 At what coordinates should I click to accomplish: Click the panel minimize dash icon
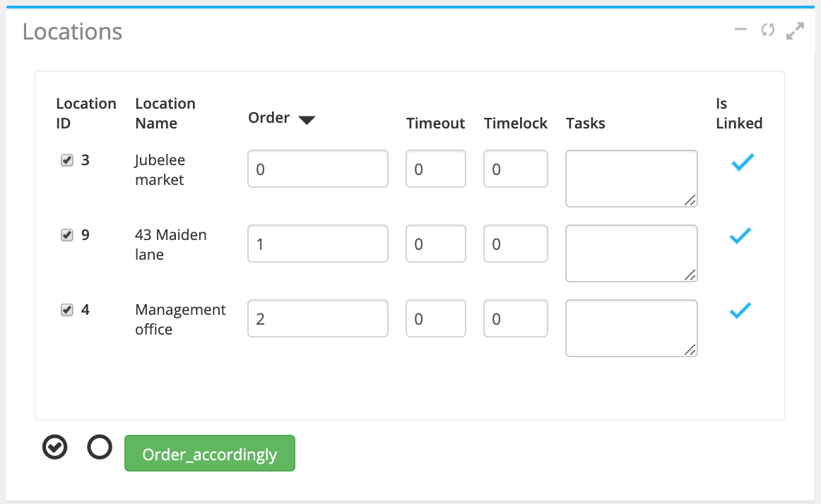[740, 30]
